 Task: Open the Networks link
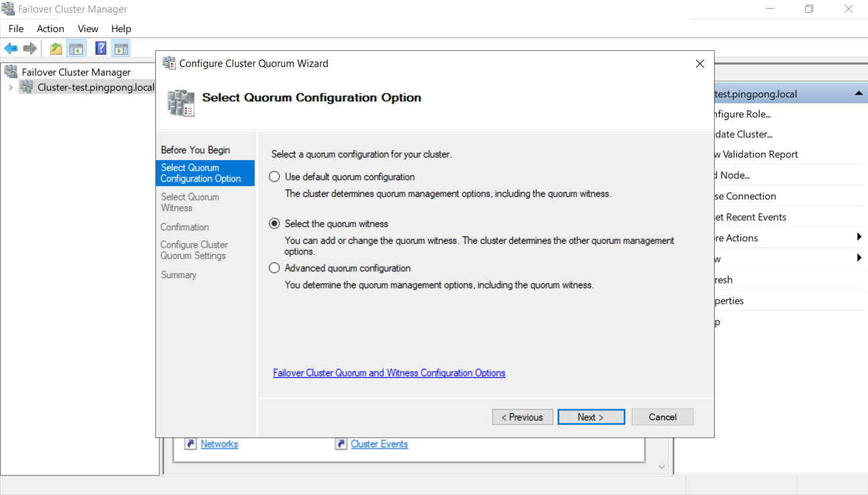tap(220, 444)
